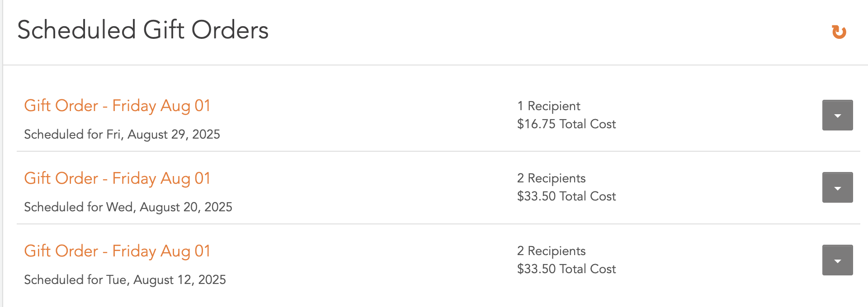868x307 pixels.
Task: Click '2 Recipients' on the August 20 order
Action: pyautogui.click(x=552, y=178)
